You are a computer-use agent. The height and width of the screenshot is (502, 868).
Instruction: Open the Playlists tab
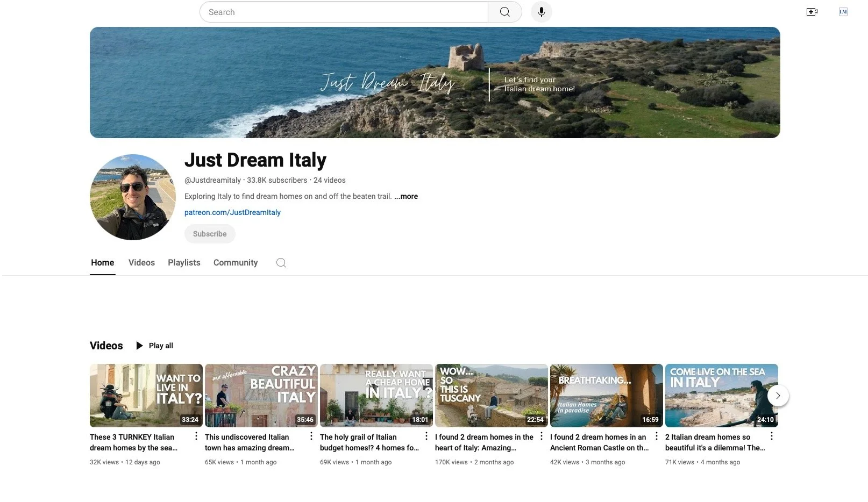[184, 263]
